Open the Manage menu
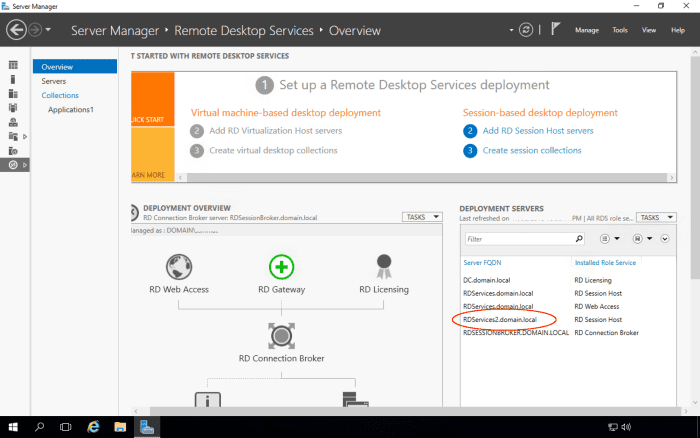This screenshot has width=700, height=438. (x=587, y=30)
